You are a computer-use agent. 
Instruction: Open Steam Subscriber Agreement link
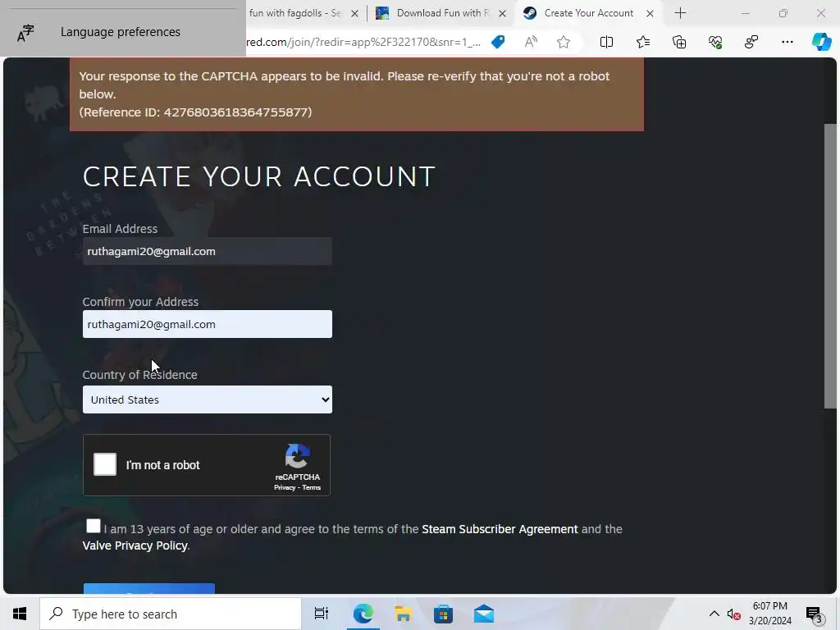click(x=500, y=529)
